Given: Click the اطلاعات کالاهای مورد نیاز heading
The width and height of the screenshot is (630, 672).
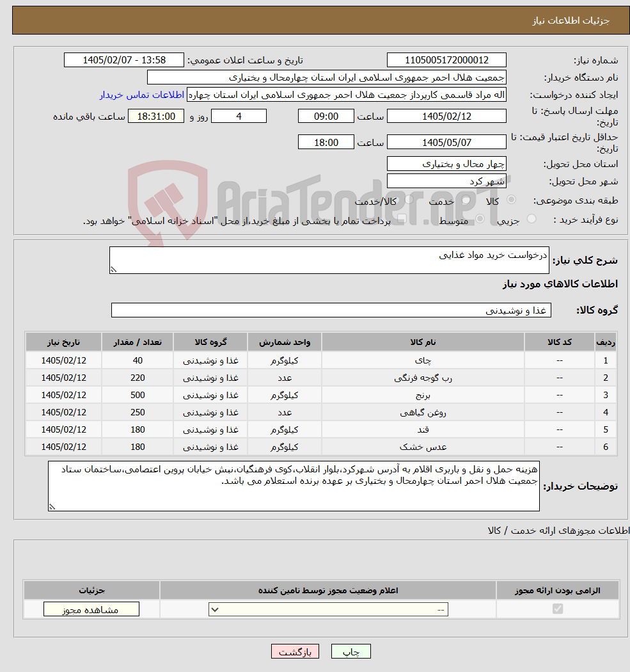Looking at the screenshot, I should click(x=560, y=284).
